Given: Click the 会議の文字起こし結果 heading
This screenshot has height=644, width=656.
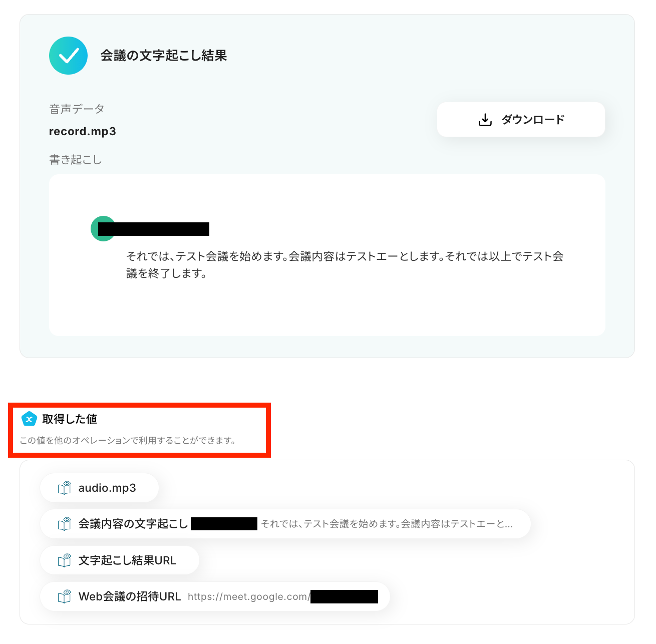Looking at the screenshot, I should pos(164,56).
